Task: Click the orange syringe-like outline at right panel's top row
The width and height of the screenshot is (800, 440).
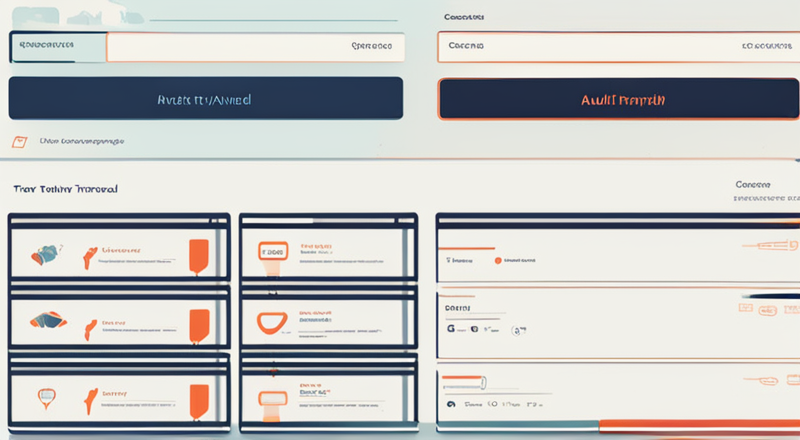Action: click(x=770, y=246)
